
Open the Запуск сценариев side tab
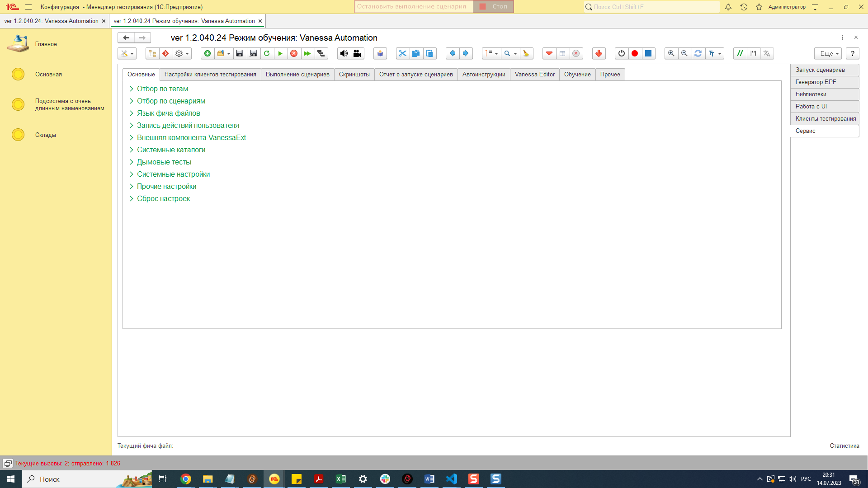820,70
